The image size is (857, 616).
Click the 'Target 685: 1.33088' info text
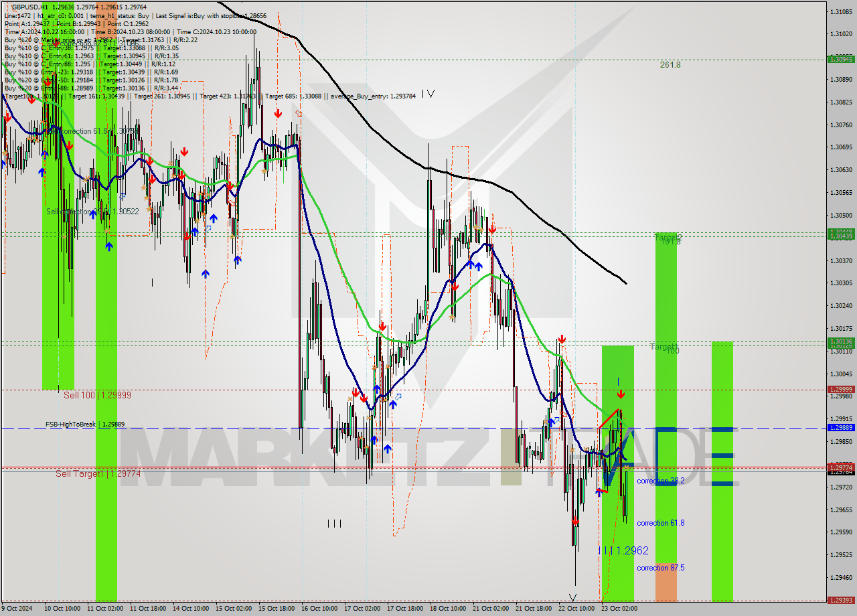coord(293,96)
